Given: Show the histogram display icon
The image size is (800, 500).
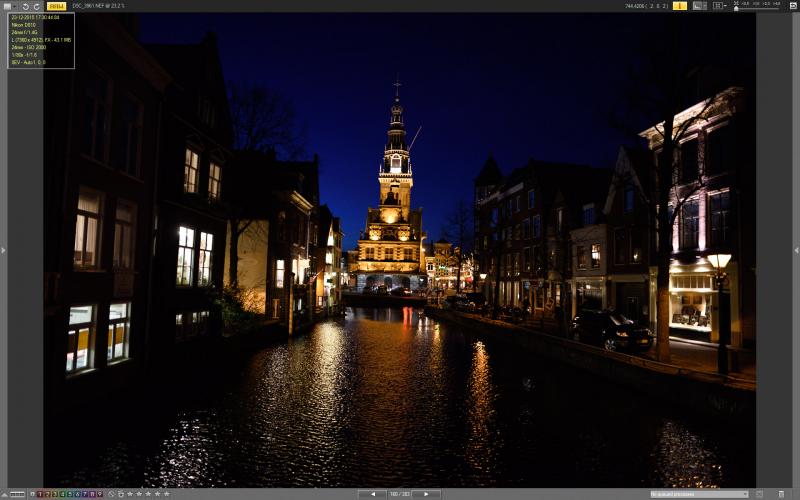Looking at the screenshot, I should [699, 6].
